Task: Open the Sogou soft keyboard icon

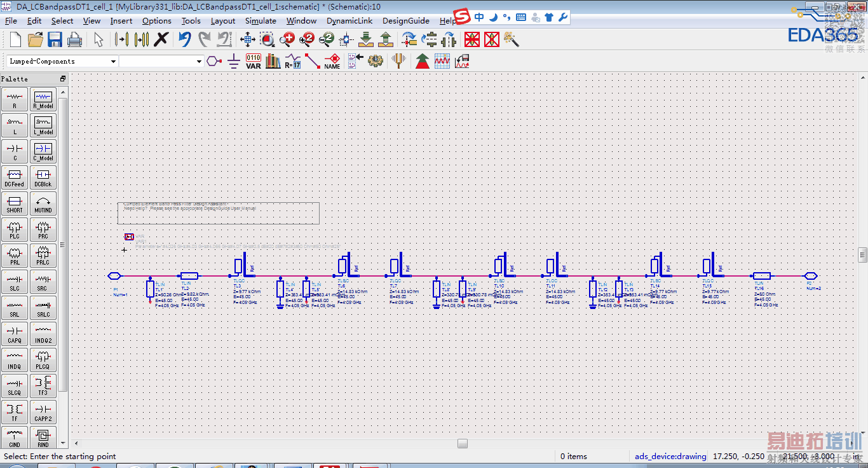Action: tap(521, 17)
